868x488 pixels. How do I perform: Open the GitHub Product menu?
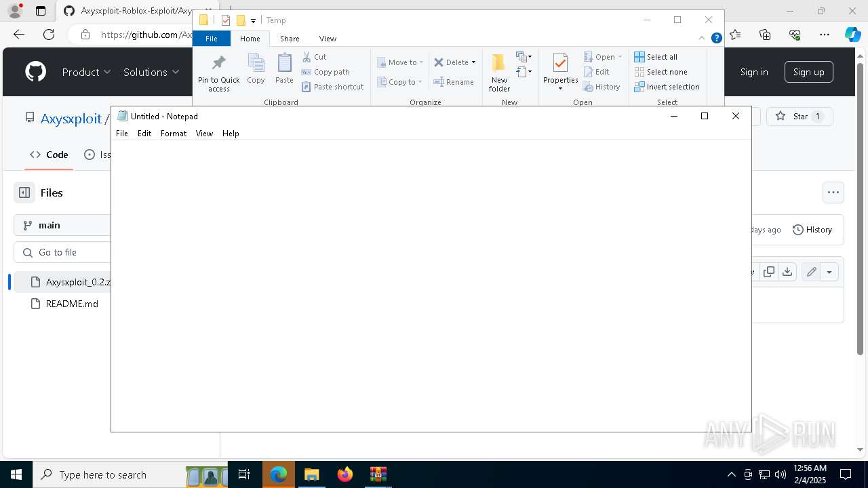pyautogui.click(x=86, y=72)
